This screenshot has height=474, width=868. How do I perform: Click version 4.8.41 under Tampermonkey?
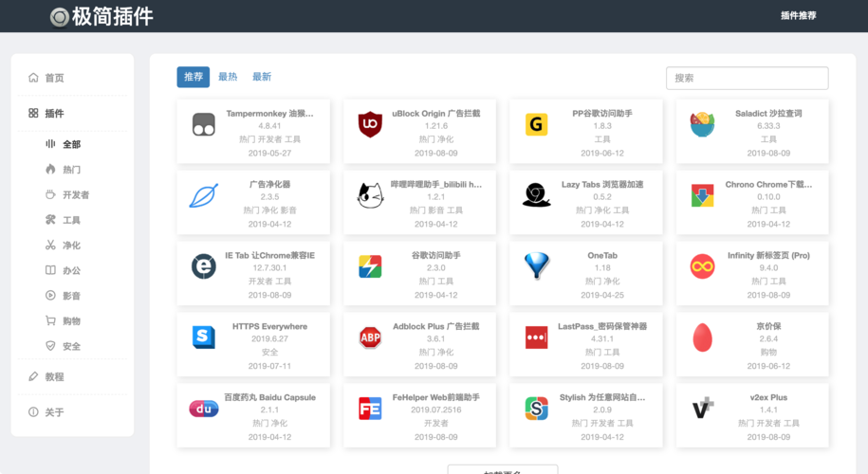[x=269, y=126]
